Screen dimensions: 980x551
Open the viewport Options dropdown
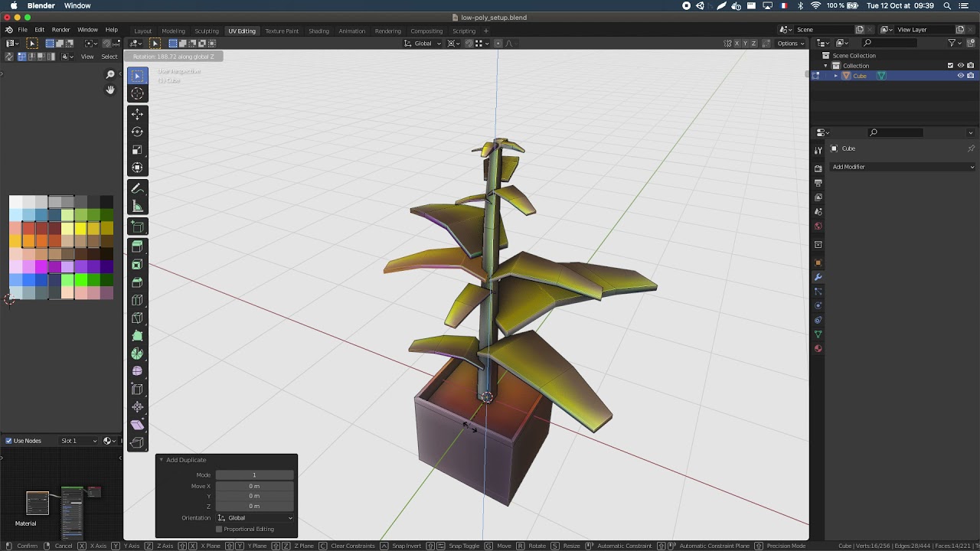click(791, 44)
